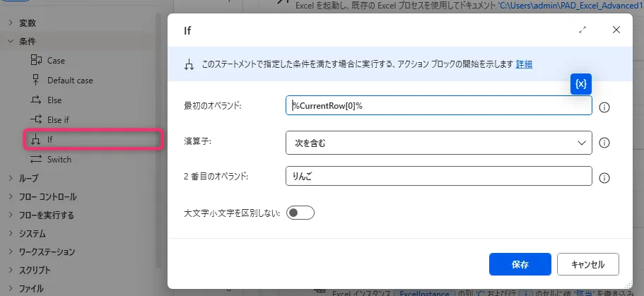Select the Case action in sidebar
The height and width of the screenshot is (296, 644).
[x=56, y=61]
